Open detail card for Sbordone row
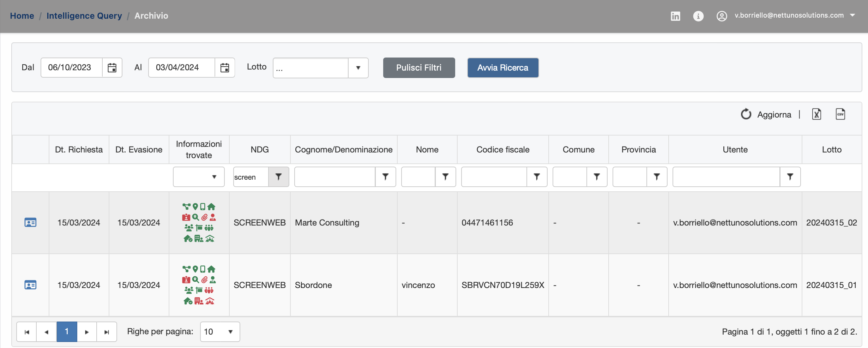Viewport: 868px width, 348px height. [30, 285]
